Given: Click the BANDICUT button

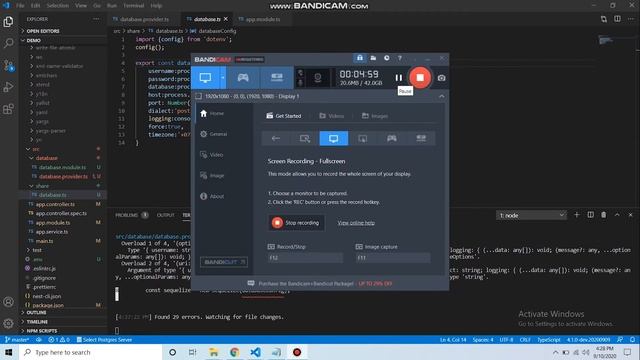Looking at the screenshot, I should click(x=224, y=262).
